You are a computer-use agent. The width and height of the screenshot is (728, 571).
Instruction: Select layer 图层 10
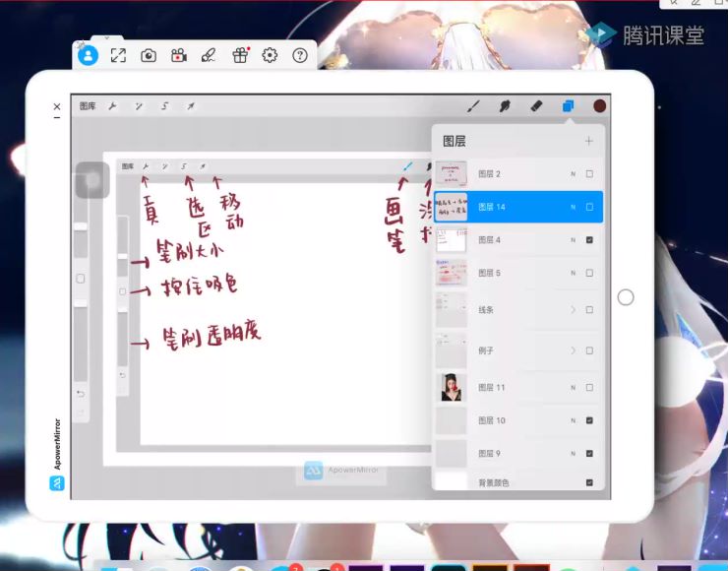coord(518,420)
